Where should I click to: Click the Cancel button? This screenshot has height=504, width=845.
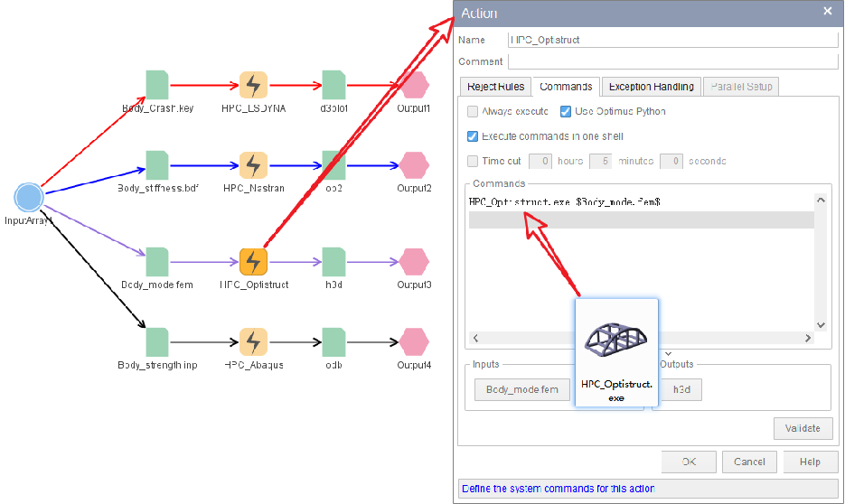[749, 462]
